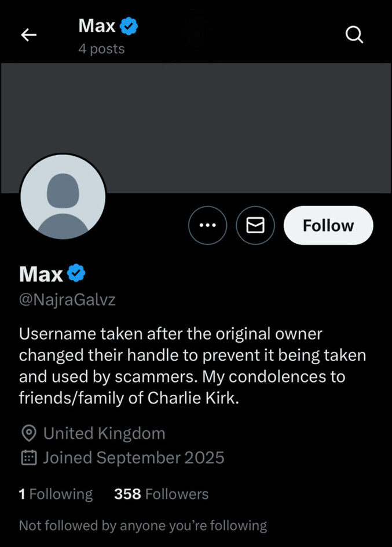The image size is (392, 547).
Task: Send a direct message via envelope icon
Action: pyautogui.click(x=255, y=225)
